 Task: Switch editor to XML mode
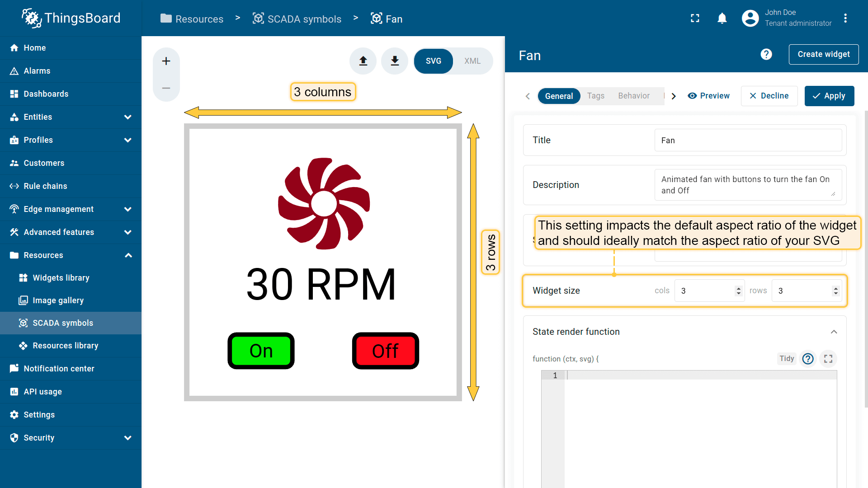click(x=472, y=61)
